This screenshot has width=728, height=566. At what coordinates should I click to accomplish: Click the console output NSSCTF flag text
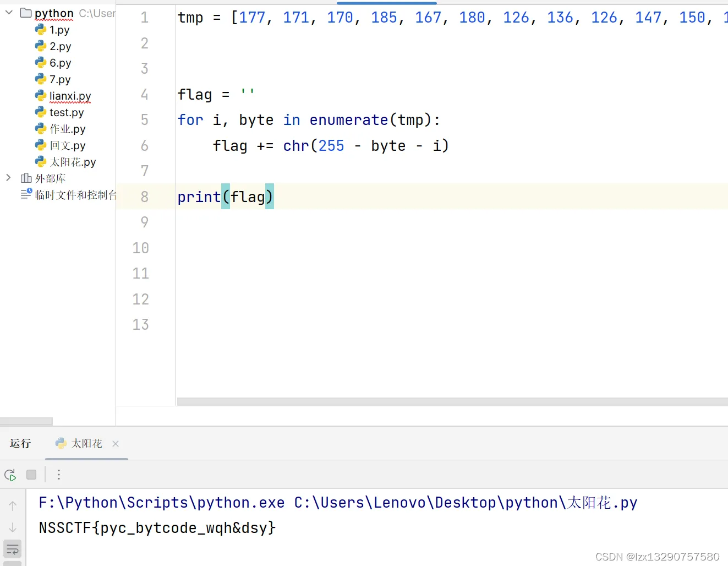tap(157, 528)
